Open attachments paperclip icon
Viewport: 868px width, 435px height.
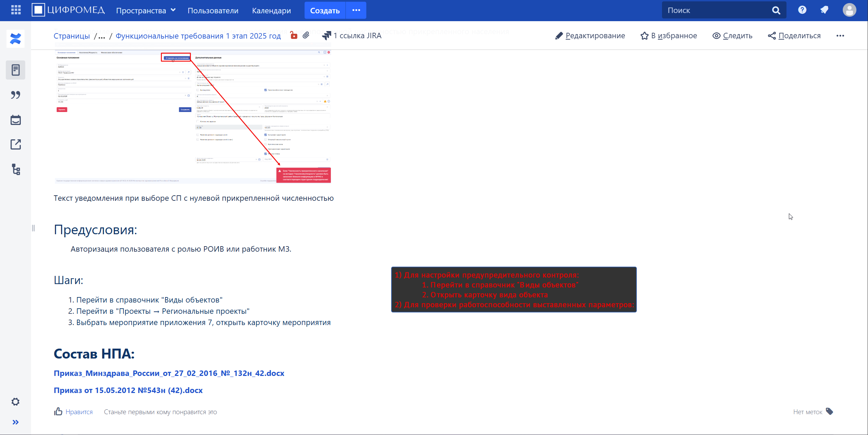(306, 35)
